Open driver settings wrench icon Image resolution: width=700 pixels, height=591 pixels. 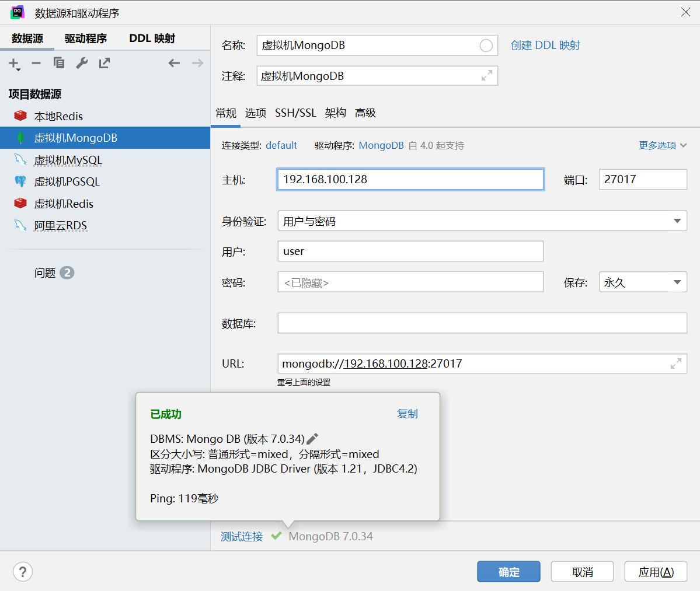(x=82, y=63)
